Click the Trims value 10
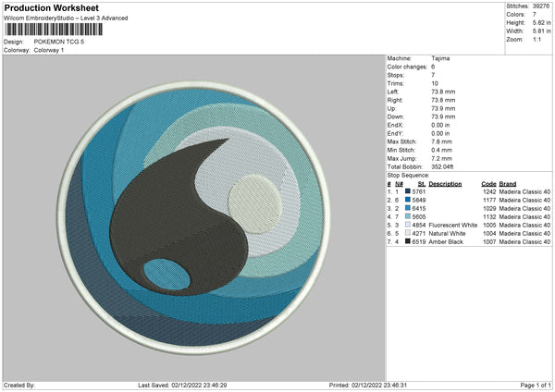This screenshot has width=555, height=392. pos(435,83)
